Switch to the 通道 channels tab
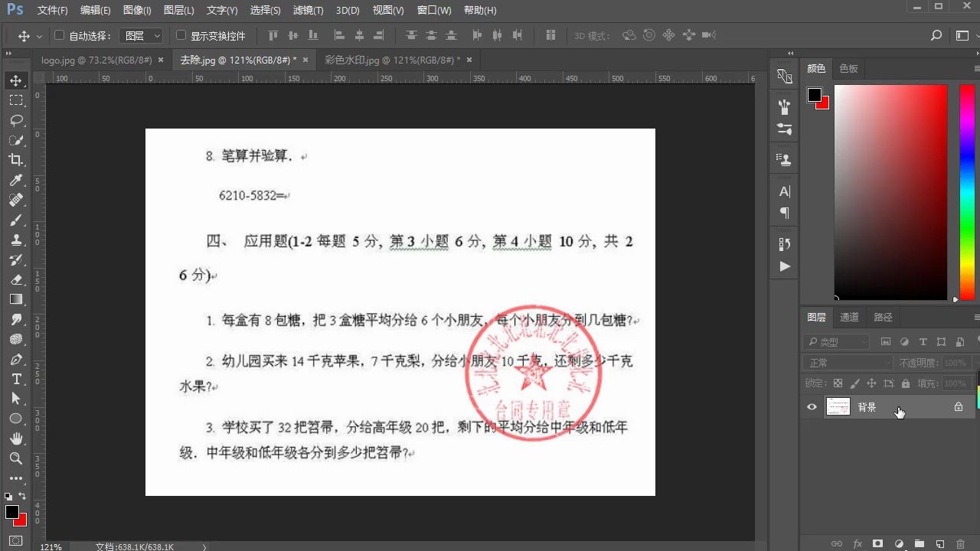This screenshot has height=551, width=980. pos(849,317)
